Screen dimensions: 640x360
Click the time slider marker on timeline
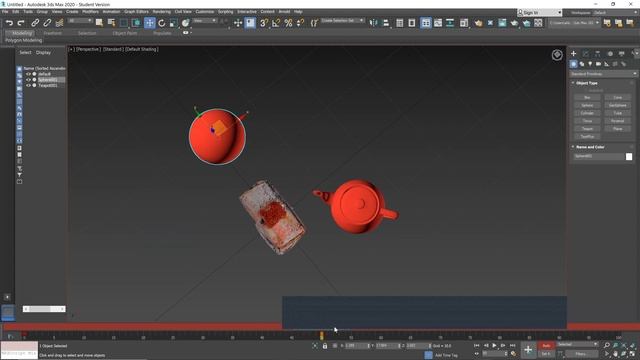pyautogui.click(x=322, y=336)
